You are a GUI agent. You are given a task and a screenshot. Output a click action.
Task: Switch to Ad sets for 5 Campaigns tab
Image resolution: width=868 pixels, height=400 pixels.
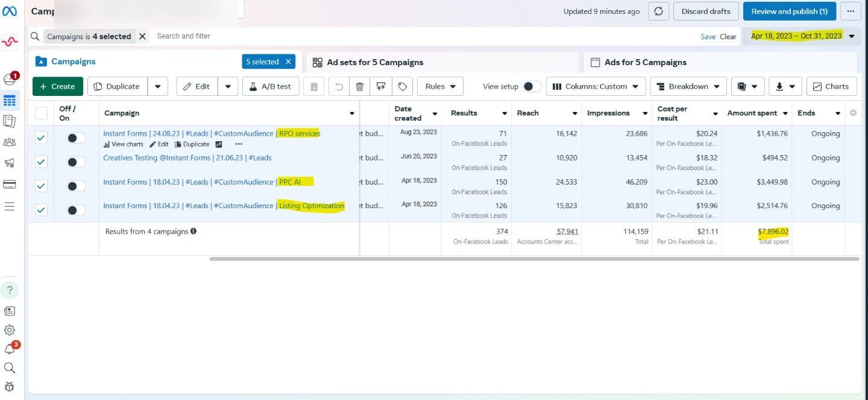click(443, 62)
